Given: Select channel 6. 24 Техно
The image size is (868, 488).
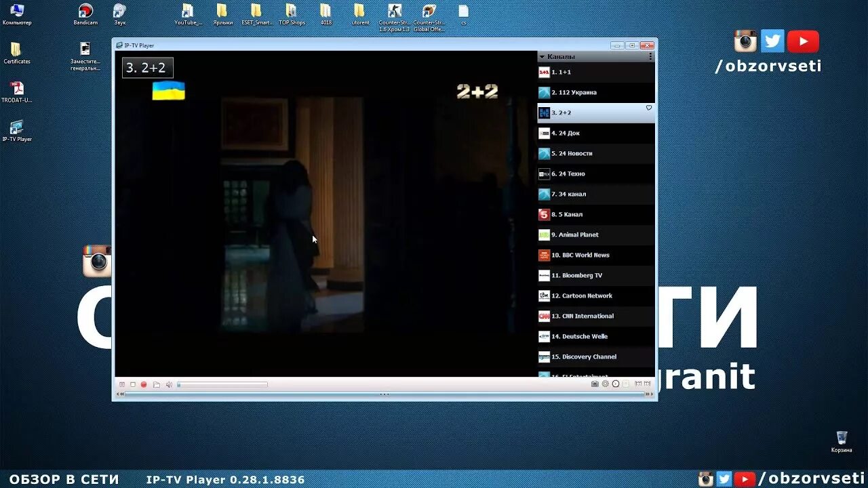Looking at the screenshot, I should (596, 174).
